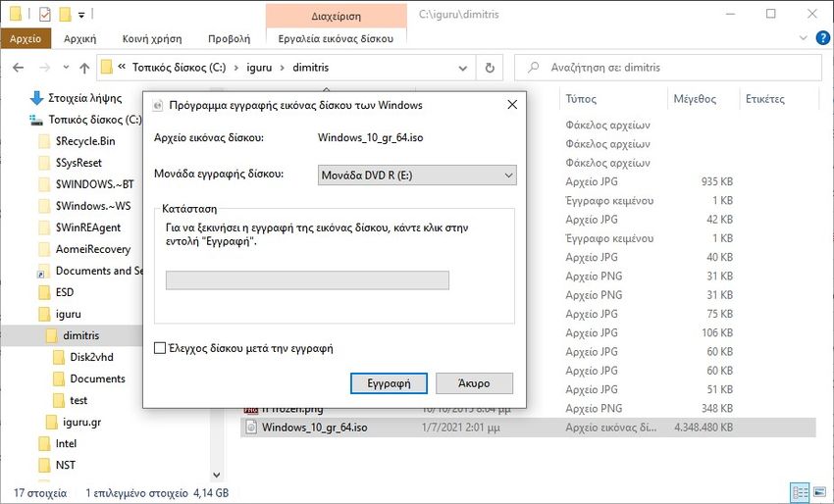Select the iguru folder in the tree

(68, 314)
